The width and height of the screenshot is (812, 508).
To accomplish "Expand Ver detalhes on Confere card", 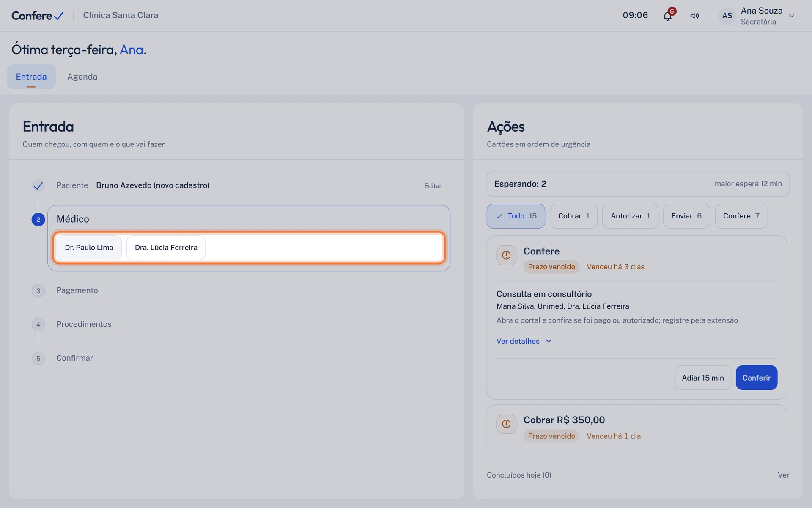I will (524, 341).
